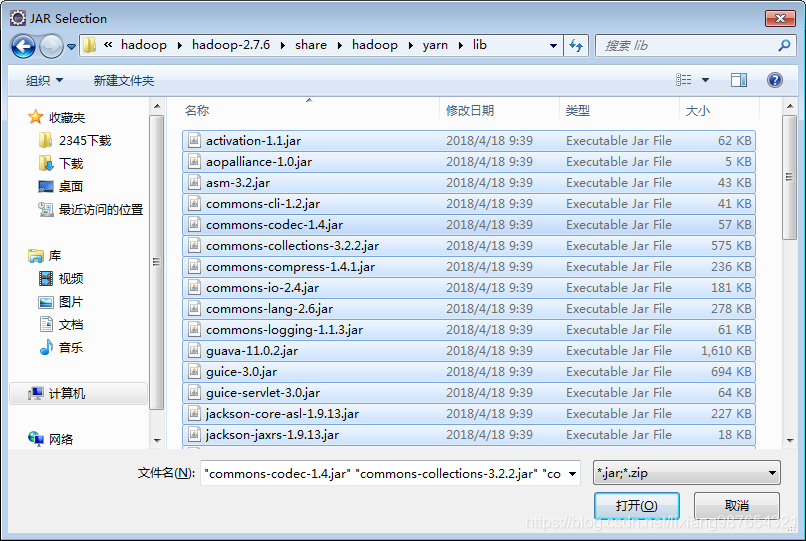Click the refresh button beside address bar
Image resolution: width=806 pixels, height=541 pixels.
576,46
